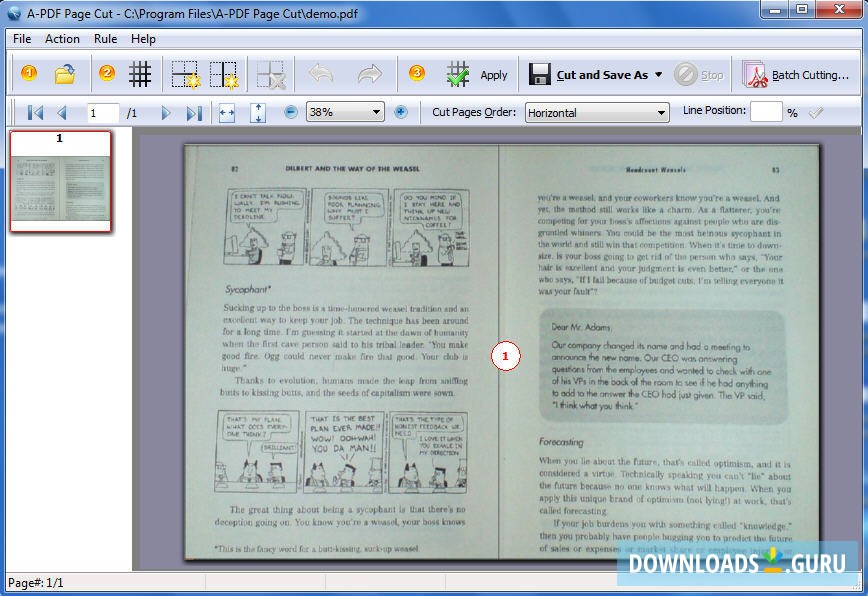The image size is (868, 596).
Task: Click the Stop button
Action: [x=699, y=75]
